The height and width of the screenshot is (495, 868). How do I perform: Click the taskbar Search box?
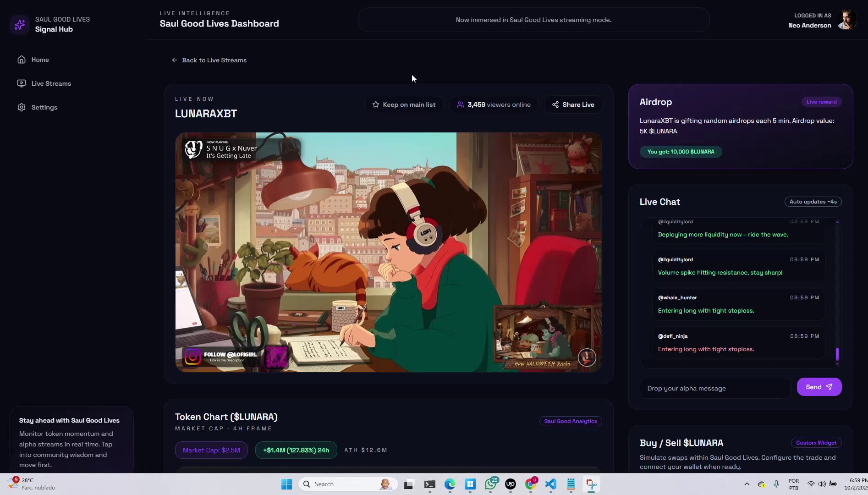tap(348, 484)
